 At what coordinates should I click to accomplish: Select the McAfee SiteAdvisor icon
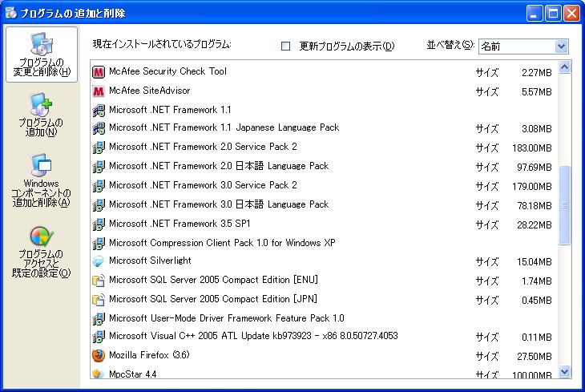(x=99, y=91)
